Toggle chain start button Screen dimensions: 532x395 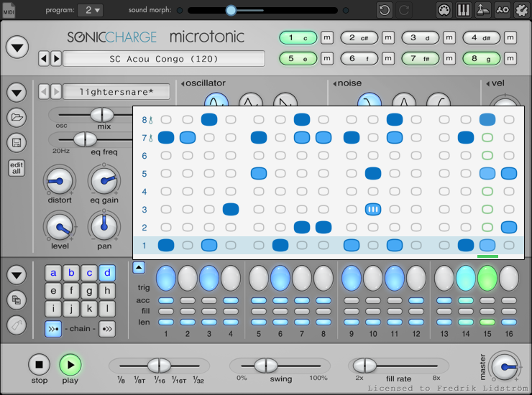(53, 329)
